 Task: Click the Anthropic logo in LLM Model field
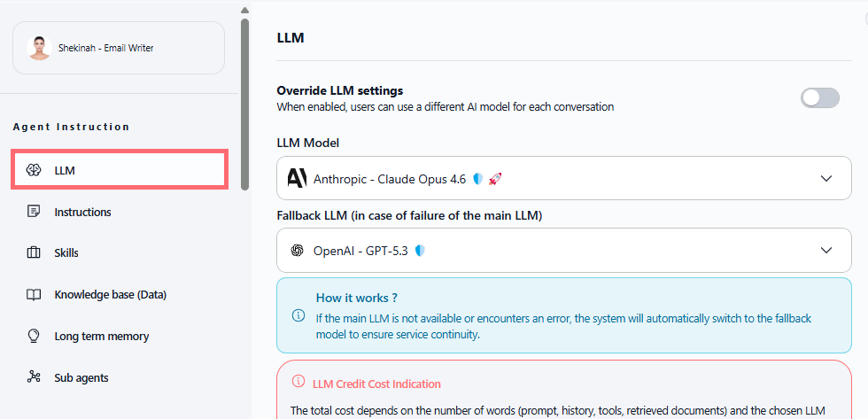(297, 179)
